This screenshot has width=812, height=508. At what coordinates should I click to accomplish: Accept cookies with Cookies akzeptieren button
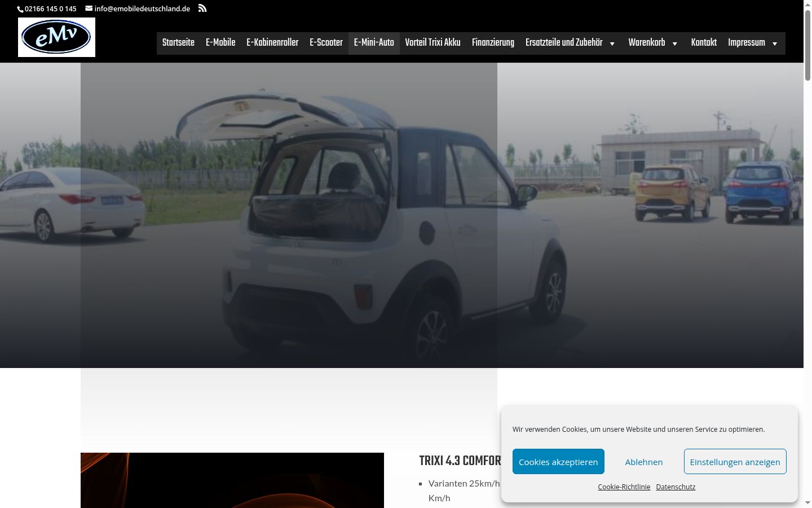point(558,462)
